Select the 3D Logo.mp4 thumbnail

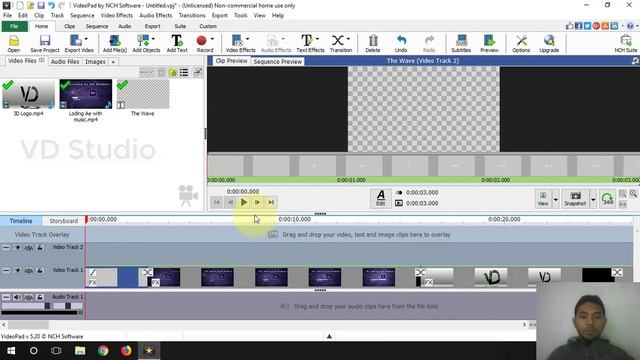click(x=28, y=94)
